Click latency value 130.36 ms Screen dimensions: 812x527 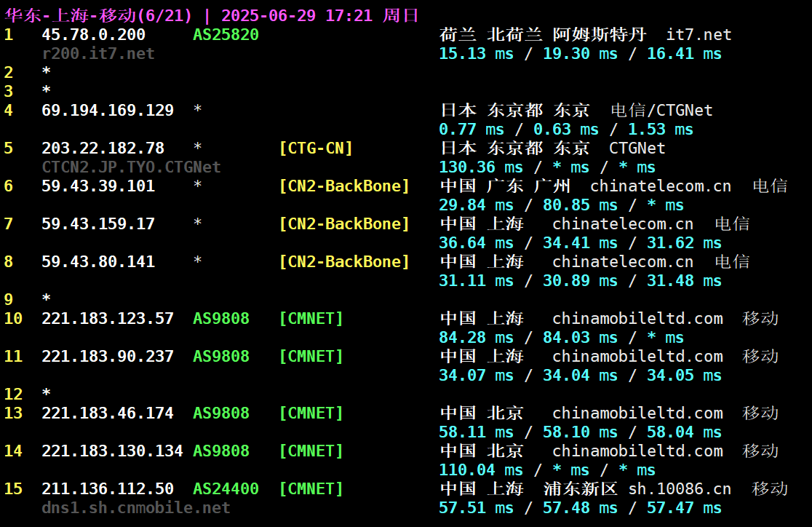pos(481,167)
